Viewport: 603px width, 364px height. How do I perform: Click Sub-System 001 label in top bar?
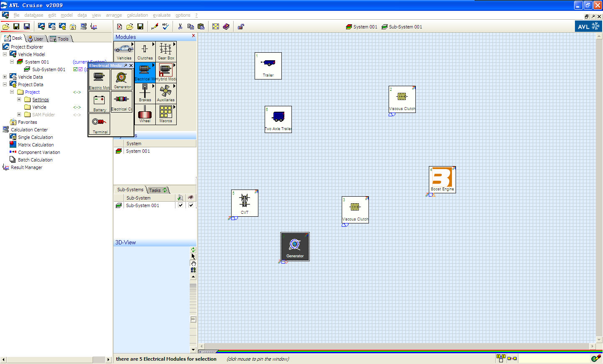point(405,27)
